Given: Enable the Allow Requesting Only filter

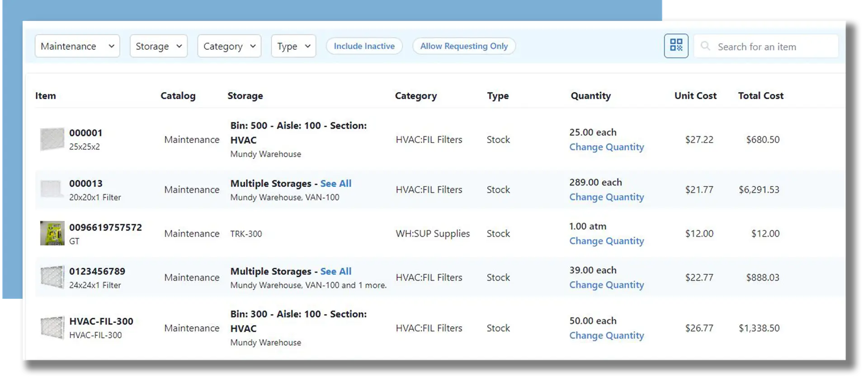Looking at the screenshot, I should (464, 46).
